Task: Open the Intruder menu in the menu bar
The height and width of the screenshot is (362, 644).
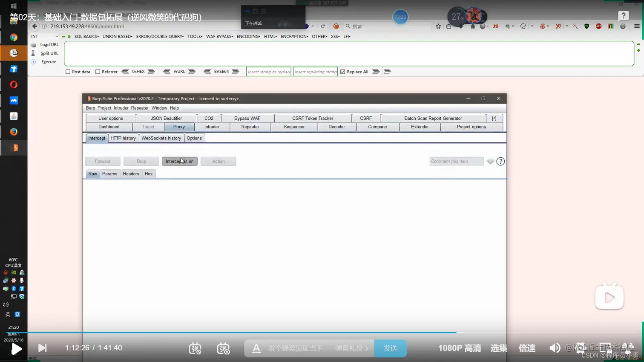Action: [x=121, y=108]
